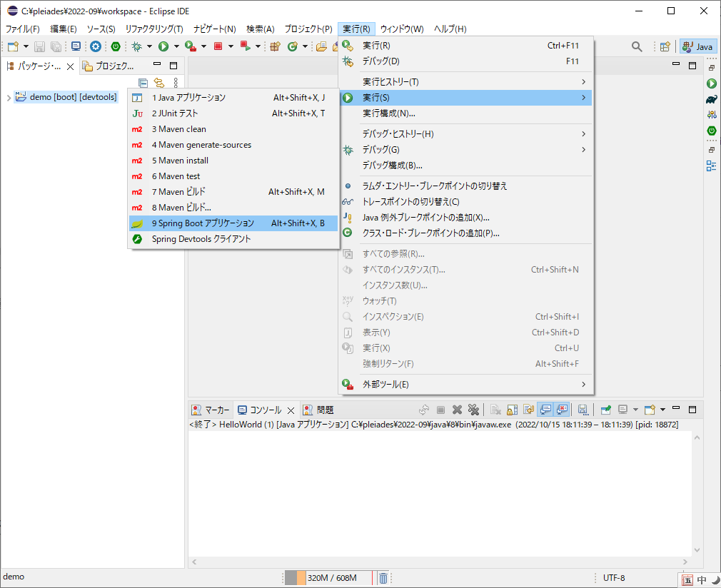Switch to the 問題 tab

318,410
